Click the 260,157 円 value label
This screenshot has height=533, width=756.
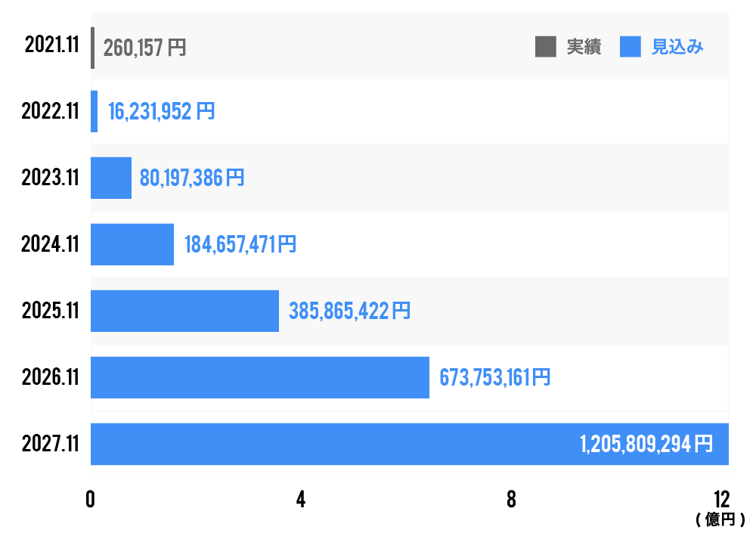tap(144, 48)
